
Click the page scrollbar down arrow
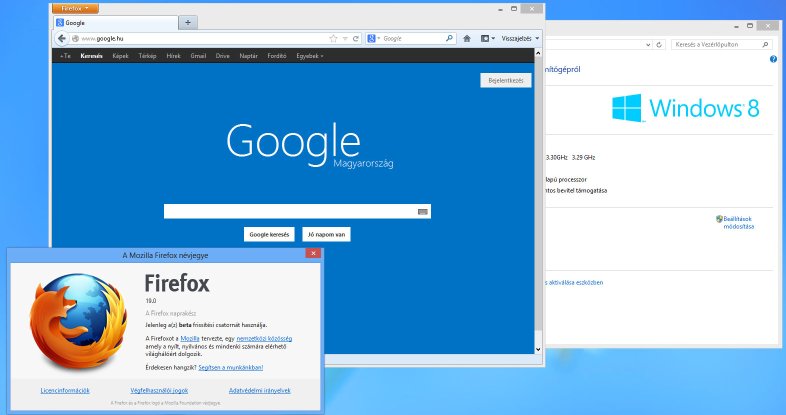coord(538,349)
